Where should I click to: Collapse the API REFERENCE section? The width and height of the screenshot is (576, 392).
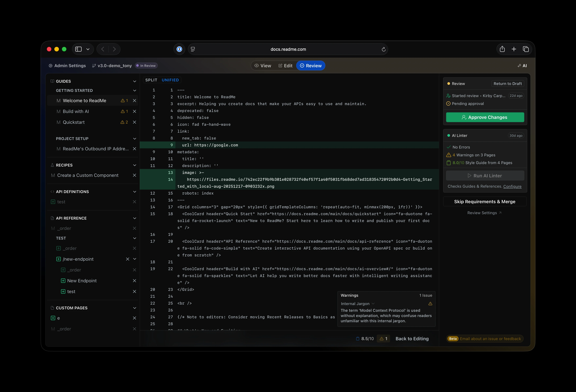(x=134, y=218)
